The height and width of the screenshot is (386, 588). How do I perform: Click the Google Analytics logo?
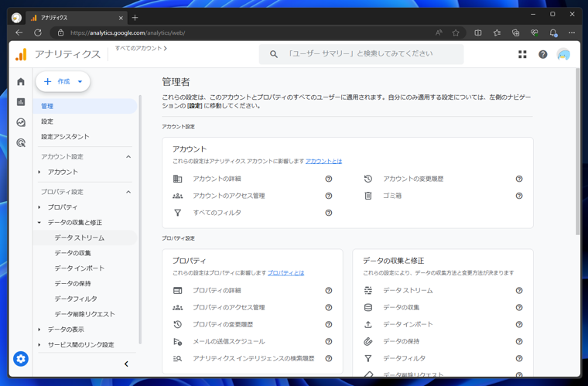click(21, 55)
